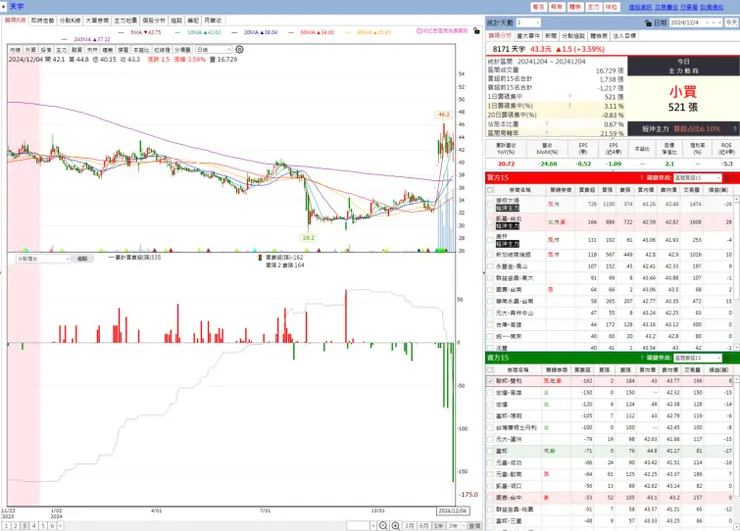Click the 今天 button
The width and height of the screenshot is (740, 531).
pyautogui.click(x=731, y=23)
